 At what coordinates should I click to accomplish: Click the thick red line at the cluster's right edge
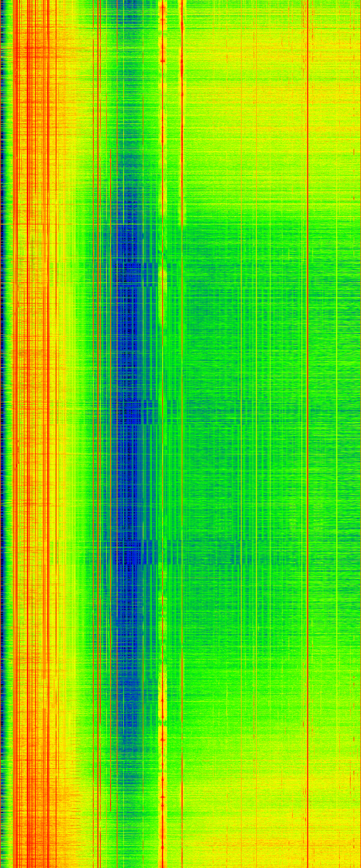click(48, 438)
